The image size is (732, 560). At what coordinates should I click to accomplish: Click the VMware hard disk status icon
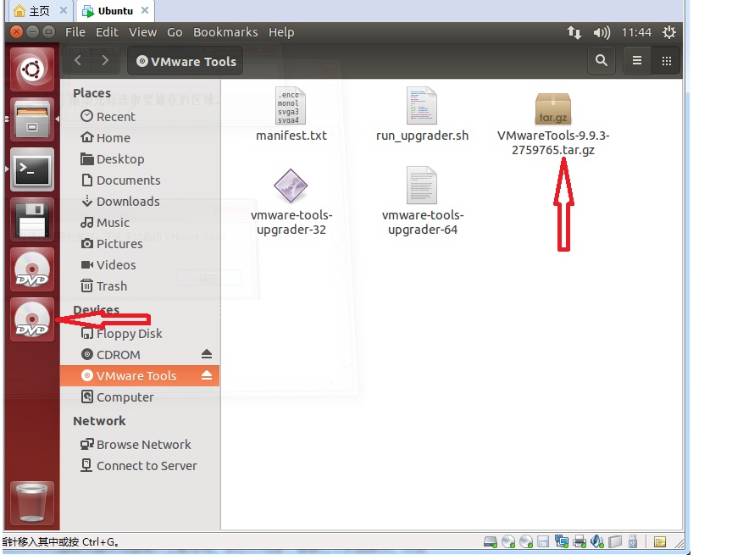pyautogui.click(x=491, y=542)
